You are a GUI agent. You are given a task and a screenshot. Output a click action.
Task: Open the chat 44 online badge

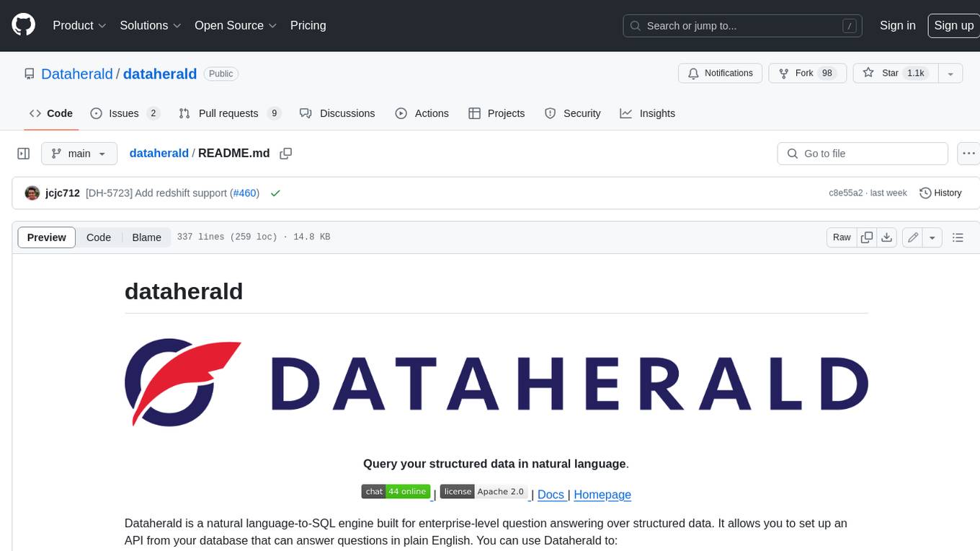tap(396, 492)
